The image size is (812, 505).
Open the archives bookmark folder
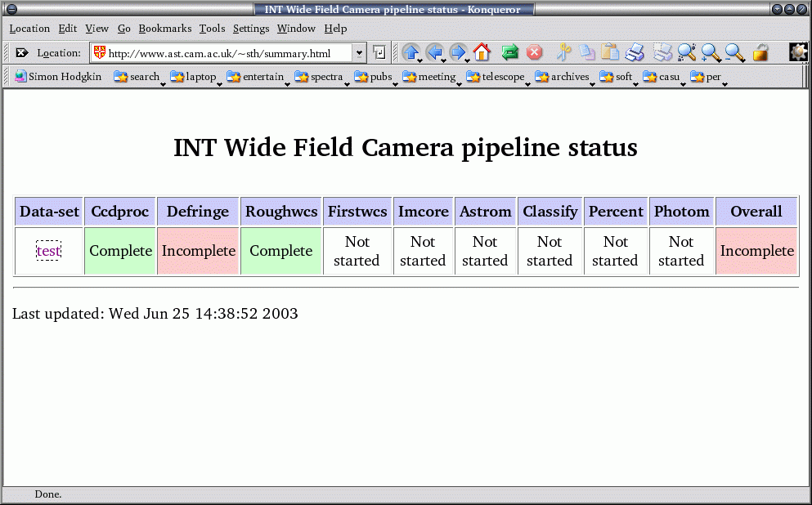pos(563,77)
